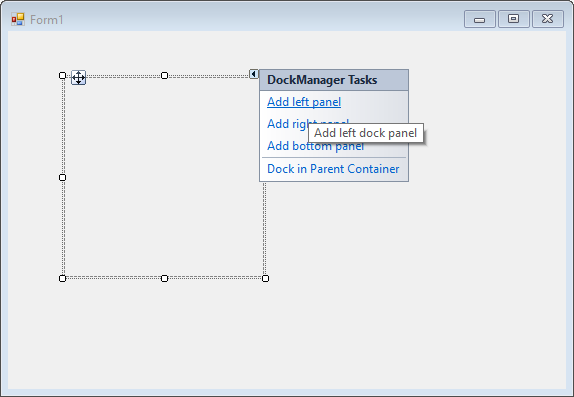
Task: Click the empty form area outside the selection
Action: 421,275
